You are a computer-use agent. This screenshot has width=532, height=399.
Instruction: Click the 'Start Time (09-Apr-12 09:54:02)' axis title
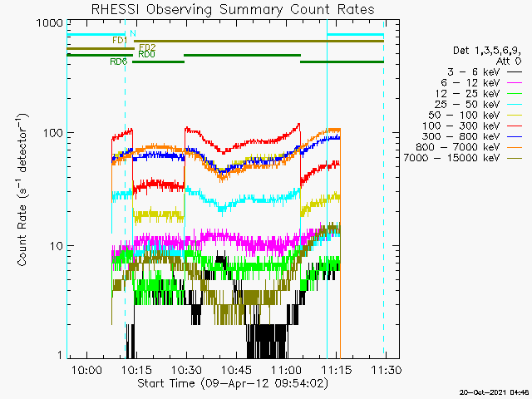pyautogui.click(x=233, y=383)
